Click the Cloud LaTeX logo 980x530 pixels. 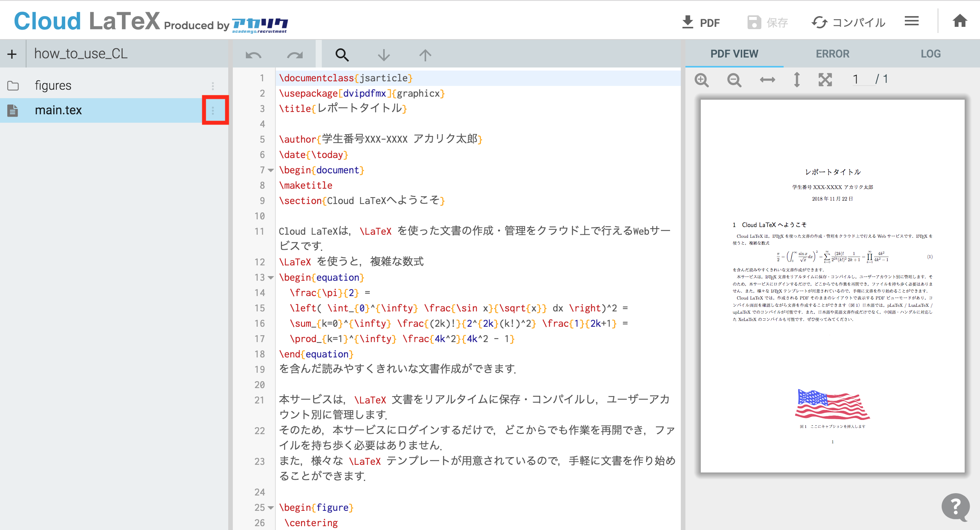87,21
